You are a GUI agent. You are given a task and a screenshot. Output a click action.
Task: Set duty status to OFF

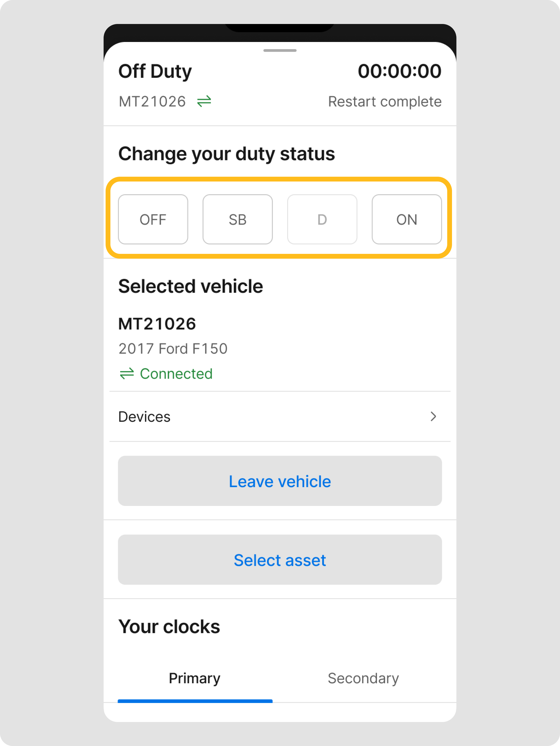(x=153, y=219)
